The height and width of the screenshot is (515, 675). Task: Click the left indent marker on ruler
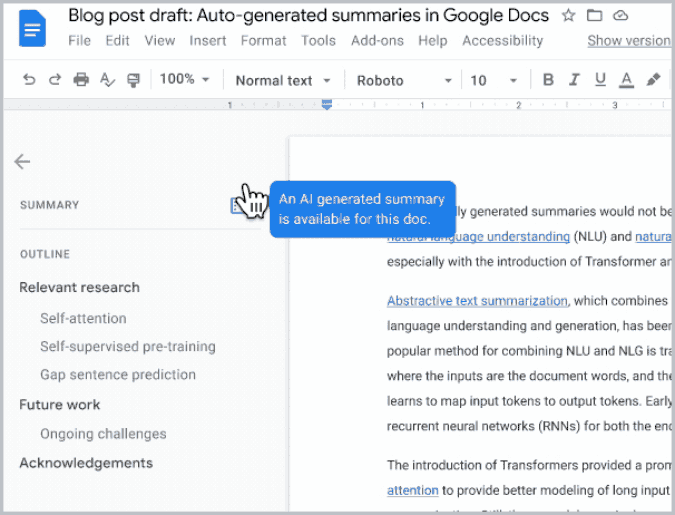pyautogui.click(x=327, y=104)
